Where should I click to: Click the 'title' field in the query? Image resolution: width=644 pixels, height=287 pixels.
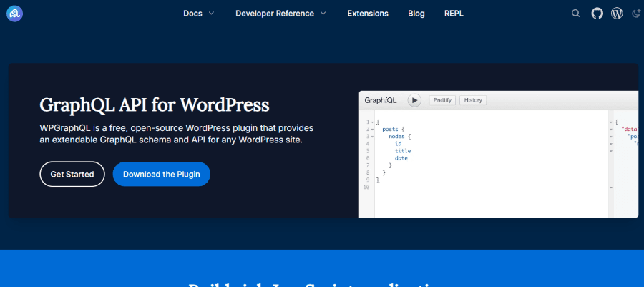tap(403, 151)
